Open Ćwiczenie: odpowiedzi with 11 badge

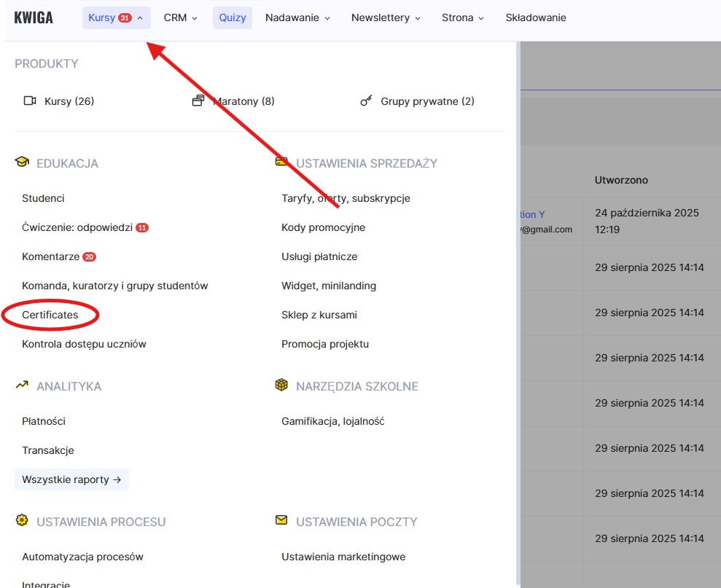point(77,227)
